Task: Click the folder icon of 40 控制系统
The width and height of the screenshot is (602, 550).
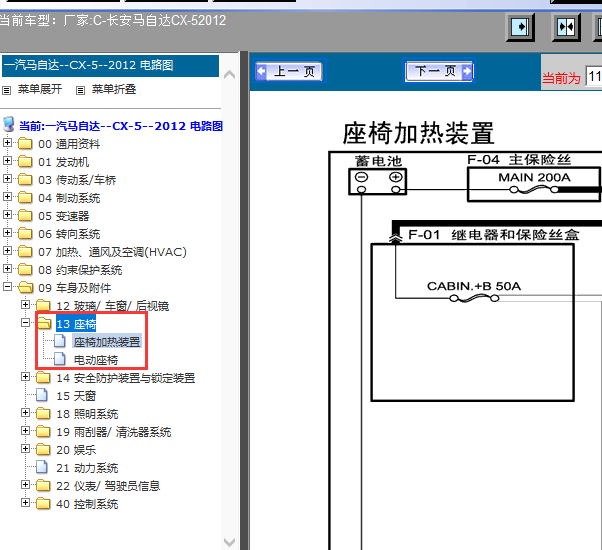Action: (x=43, y=504)
